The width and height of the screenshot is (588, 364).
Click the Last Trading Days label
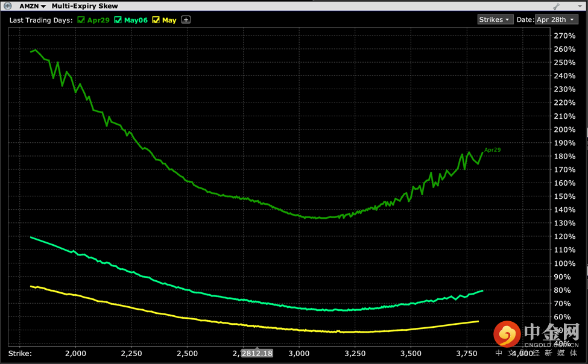(x=41, y=20)
